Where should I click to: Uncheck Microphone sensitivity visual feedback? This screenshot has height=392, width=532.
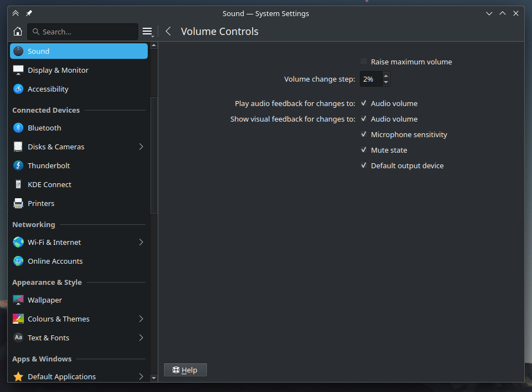[x=364, y=134]
